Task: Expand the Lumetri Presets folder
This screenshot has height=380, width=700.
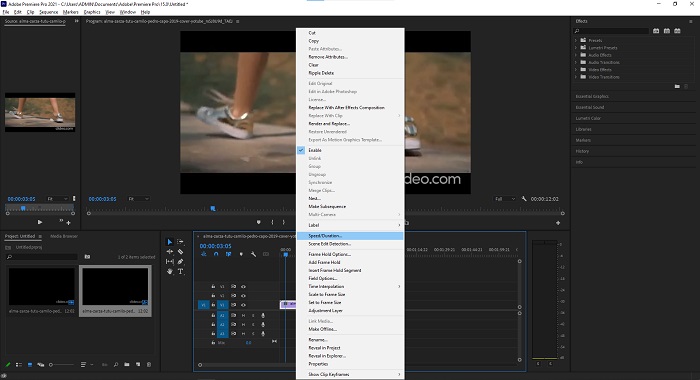Action: click(576, 48)
